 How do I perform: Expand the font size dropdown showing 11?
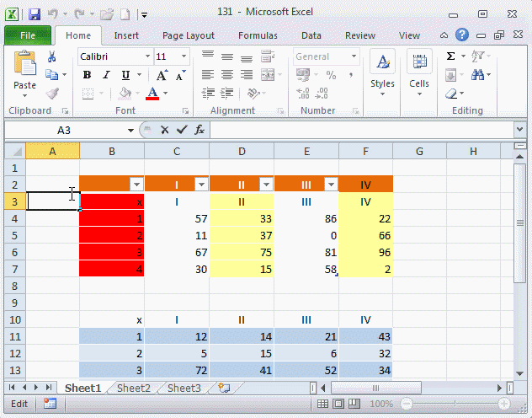click(184, 56)
